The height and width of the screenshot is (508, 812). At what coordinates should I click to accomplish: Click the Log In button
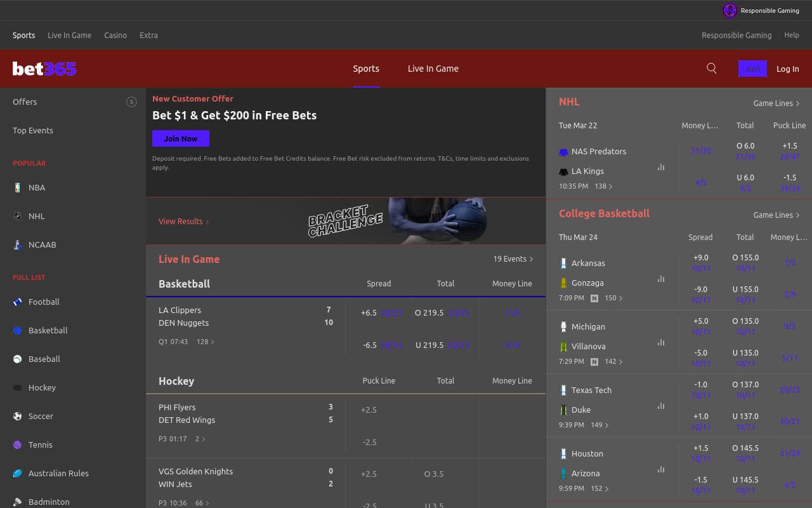pyautogui.click(x=788, y=69)
